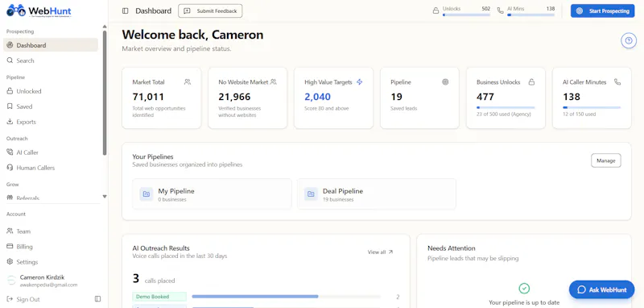Open Saved leads page
Viewport: 644px width, 308px height.
[51, 106]
